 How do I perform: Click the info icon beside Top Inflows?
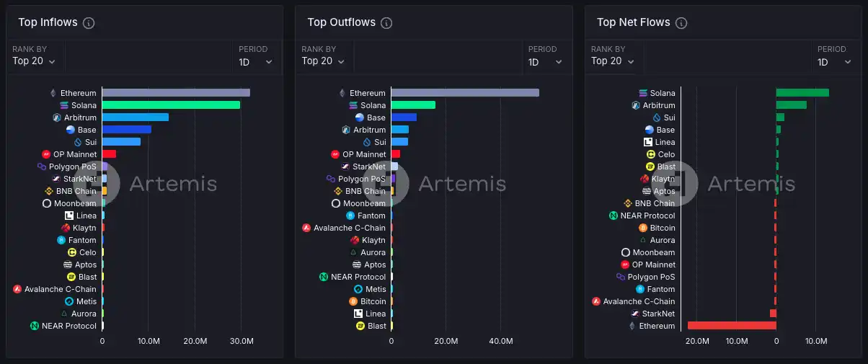coord(89,23)
